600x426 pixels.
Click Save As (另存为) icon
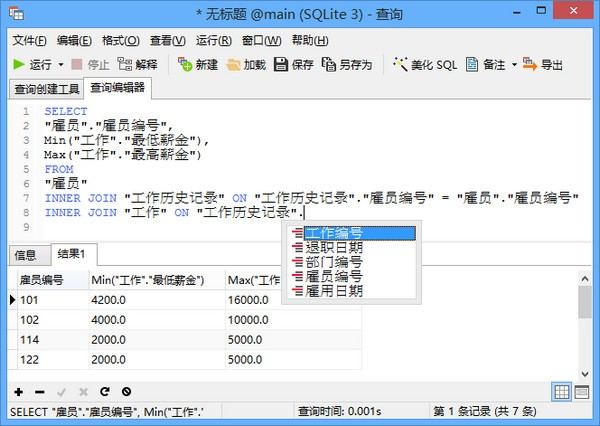point(347,64)
